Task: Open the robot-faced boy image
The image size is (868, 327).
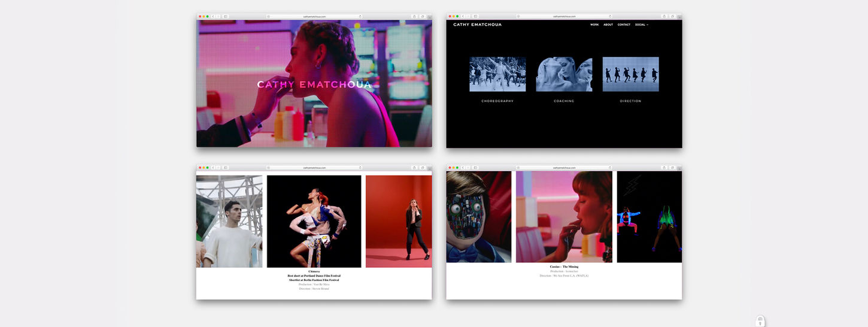Action: click(479, 217)
